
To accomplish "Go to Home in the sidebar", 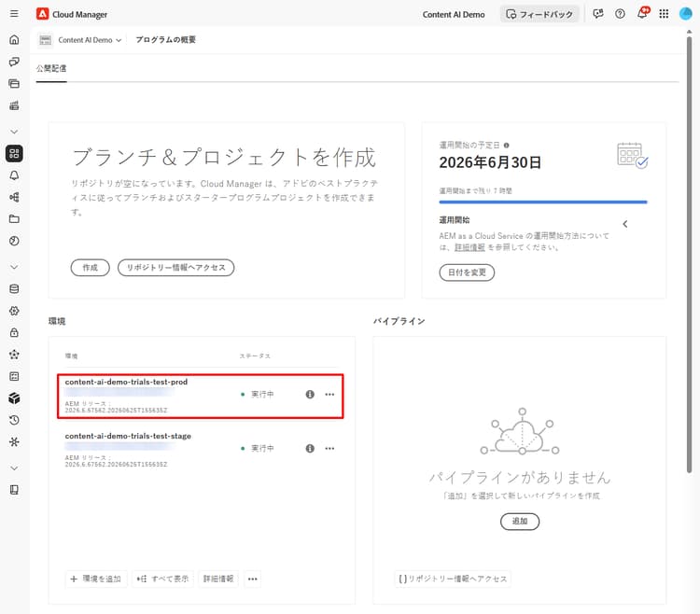I will pos(14,40).
